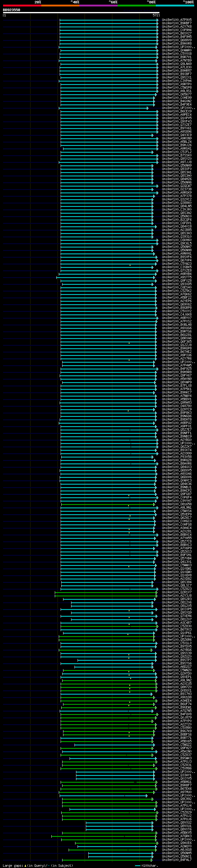Select hit UniRef100_Q2R1V7
This screenshot has height=868, width=197.
[x=177, y=592]
